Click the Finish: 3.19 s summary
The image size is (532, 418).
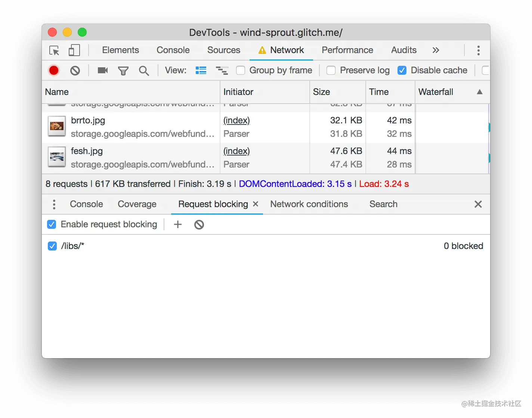point(205,184)
